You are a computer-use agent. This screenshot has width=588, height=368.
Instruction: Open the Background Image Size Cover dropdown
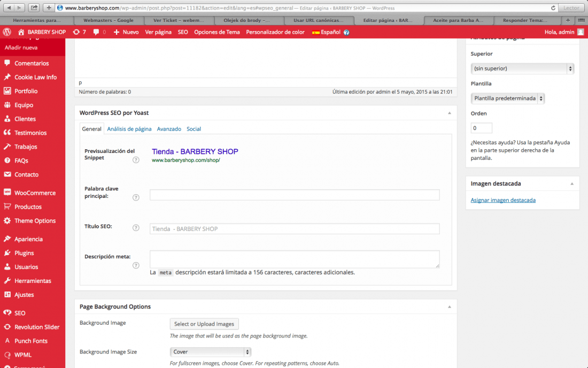(211, 352)
